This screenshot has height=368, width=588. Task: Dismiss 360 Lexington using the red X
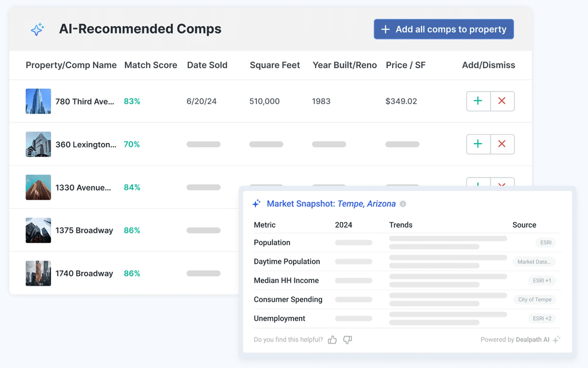click(x=502, y=144)
